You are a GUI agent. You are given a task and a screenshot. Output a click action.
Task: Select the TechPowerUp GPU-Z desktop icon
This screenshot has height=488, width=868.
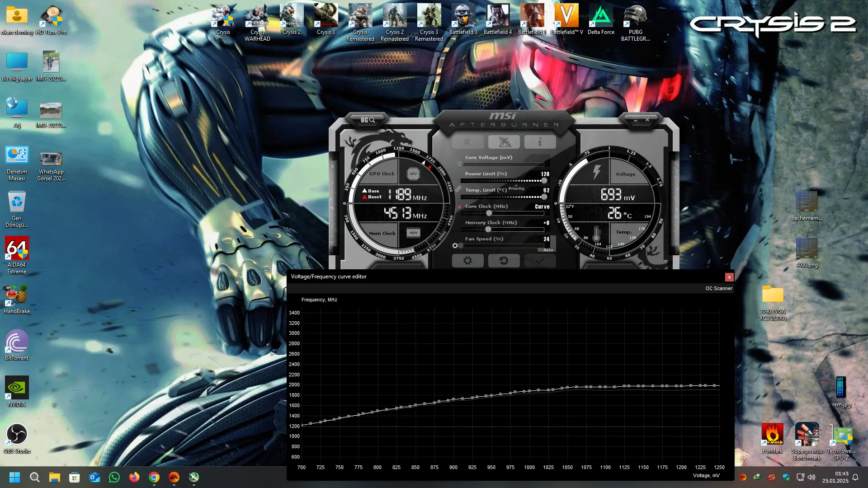(x=841, y=442)
